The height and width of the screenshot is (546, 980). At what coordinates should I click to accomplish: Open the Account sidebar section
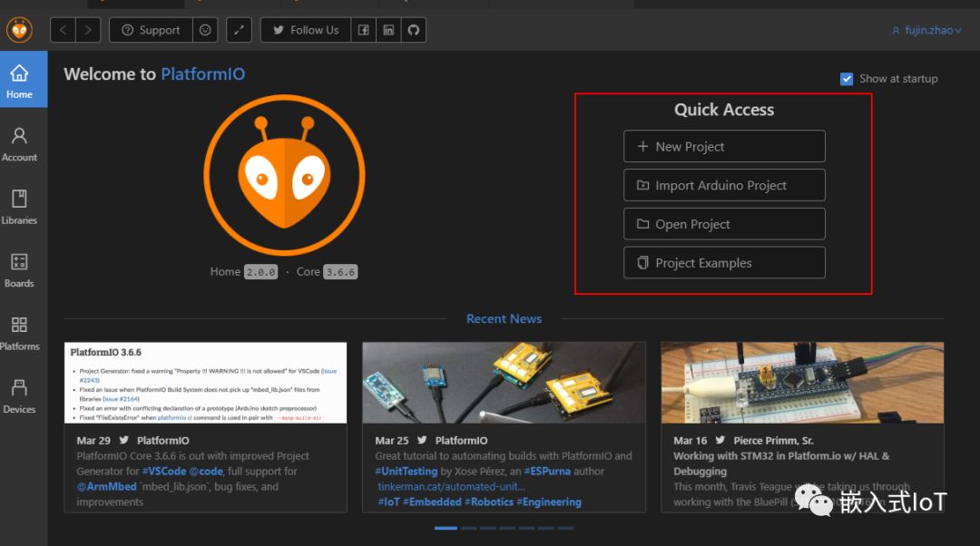[x=19, y=143]
